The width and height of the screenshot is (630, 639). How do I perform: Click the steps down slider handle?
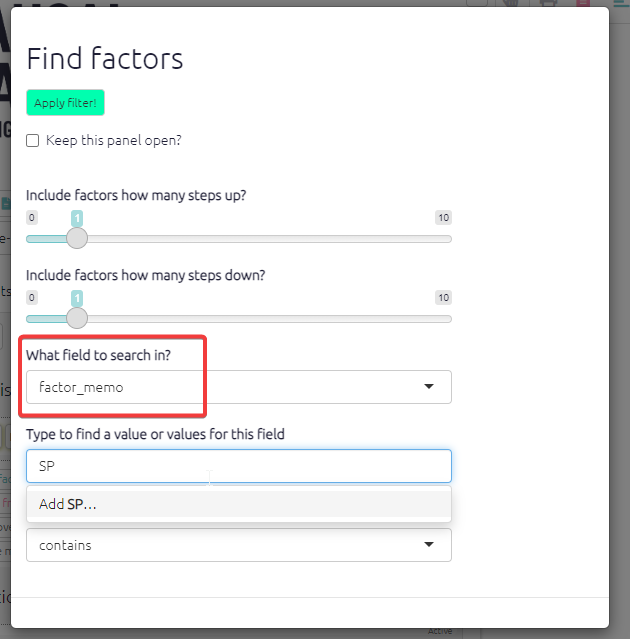click(77, 318)
